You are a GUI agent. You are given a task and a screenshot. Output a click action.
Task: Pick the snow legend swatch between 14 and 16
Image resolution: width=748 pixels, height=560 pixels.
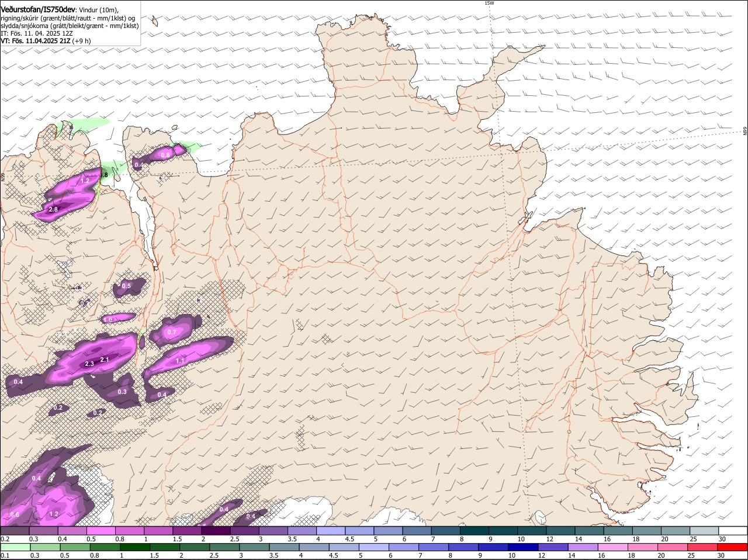click(589, 530)
